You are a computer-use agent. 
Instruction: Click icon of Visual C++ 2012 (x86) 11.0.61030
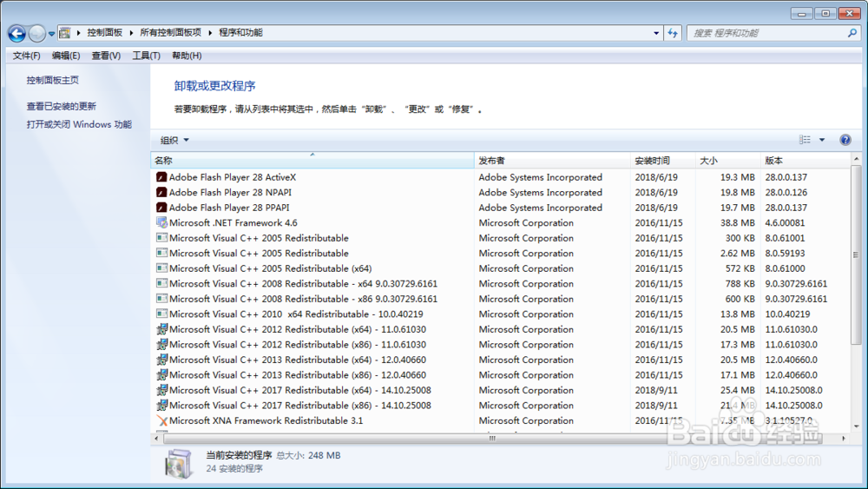[x=161, y=345]
